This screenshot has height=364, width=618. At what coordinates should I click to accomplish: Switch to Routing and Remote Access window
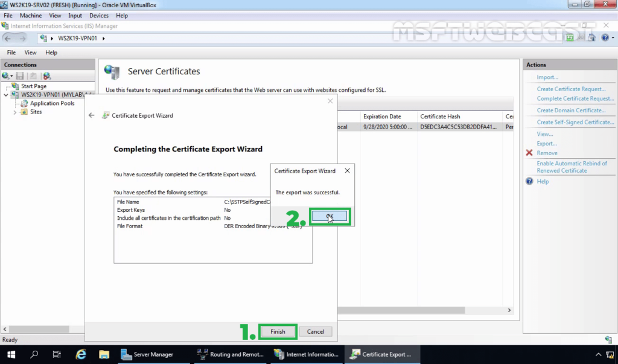pyautogui.click(x=231, y=354)
